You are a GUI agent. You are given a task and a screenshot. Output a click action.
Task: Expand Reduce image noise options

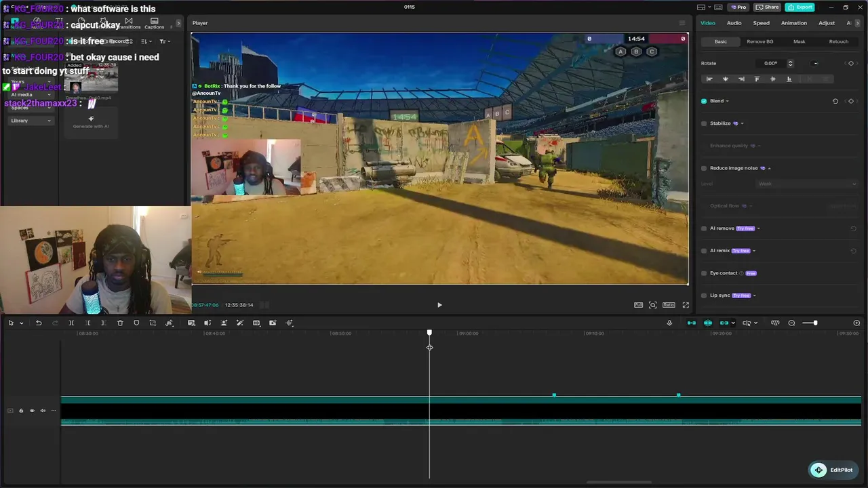(x=769, y=169)
